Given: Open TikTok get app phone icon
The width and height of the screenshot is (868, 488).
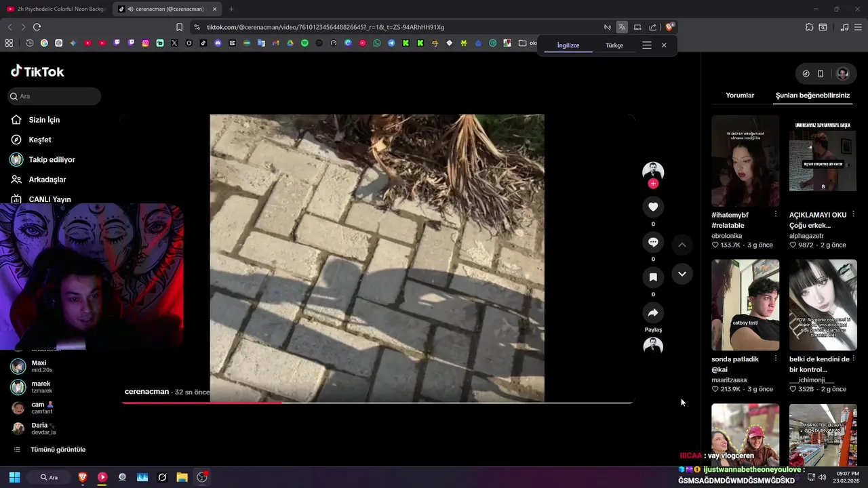Looking at the screenshot, I should pyautogui.click(x=821, y=74).
